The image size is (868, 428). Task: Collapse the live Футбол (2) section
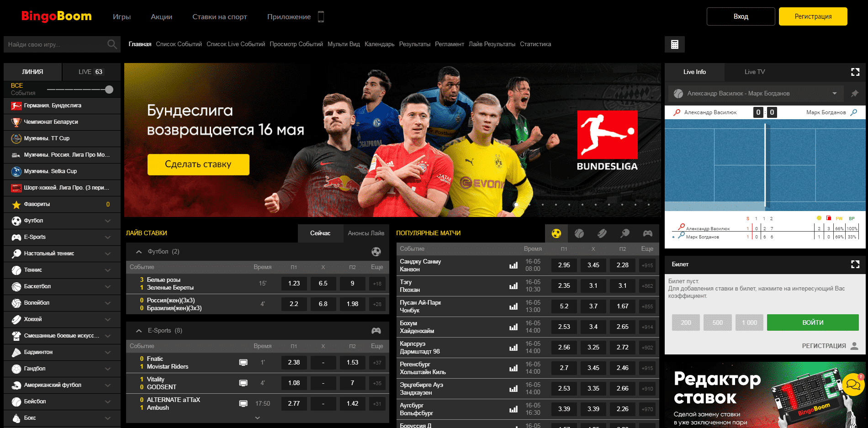(x=139, y=252)
